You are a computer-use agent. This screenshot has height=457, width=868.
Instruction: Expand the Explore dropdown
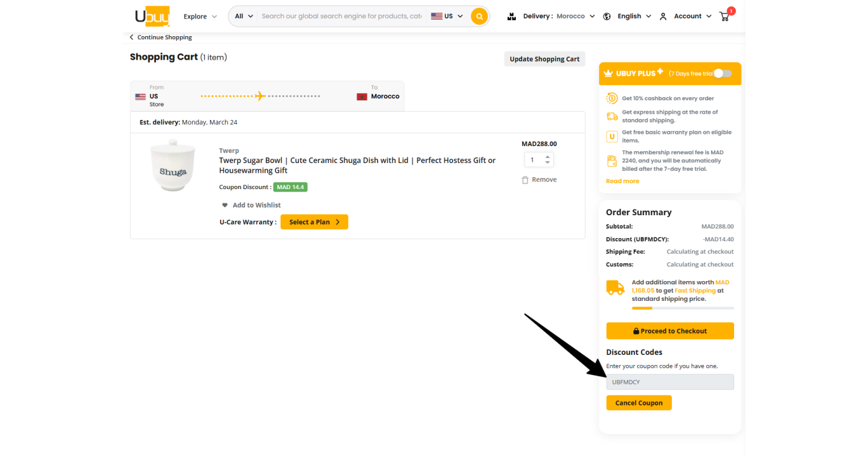tap(200, 17)
